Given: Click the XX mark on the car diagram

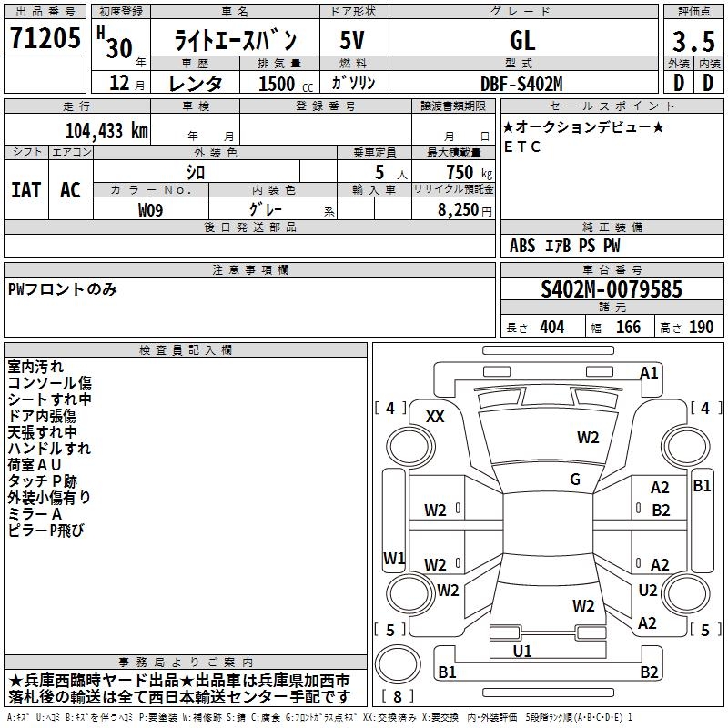Looking at the screenshot, I should pos(436,416).
